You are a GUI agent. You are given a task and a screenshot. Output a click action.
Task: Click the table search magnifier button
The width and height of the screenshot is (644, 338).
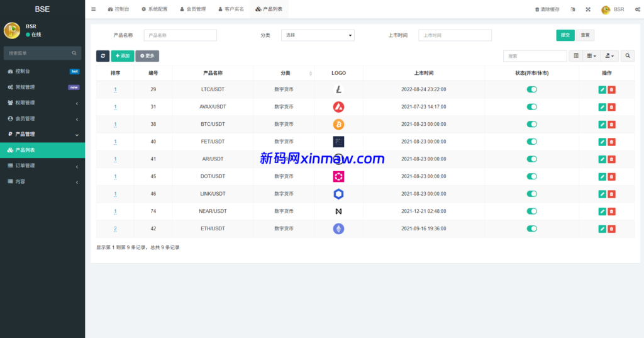coord(628,56)
